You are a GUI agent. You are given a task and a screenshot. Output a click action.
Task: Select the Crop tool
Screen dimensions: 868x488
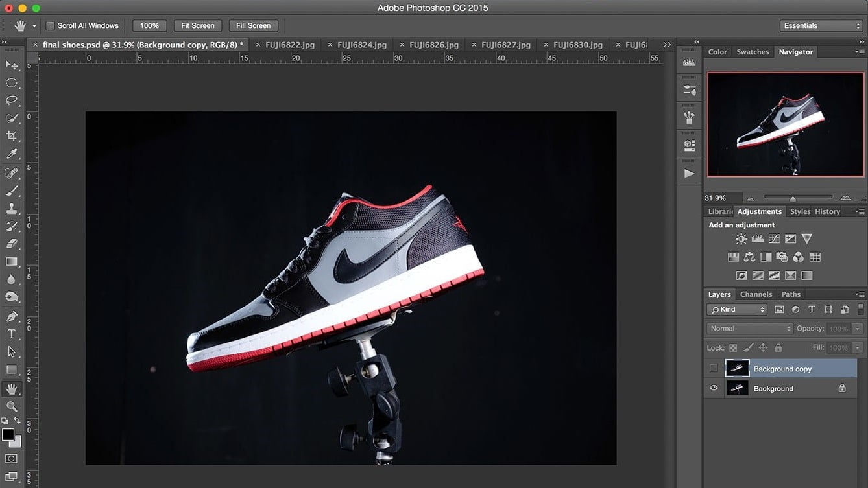[12, 136]
